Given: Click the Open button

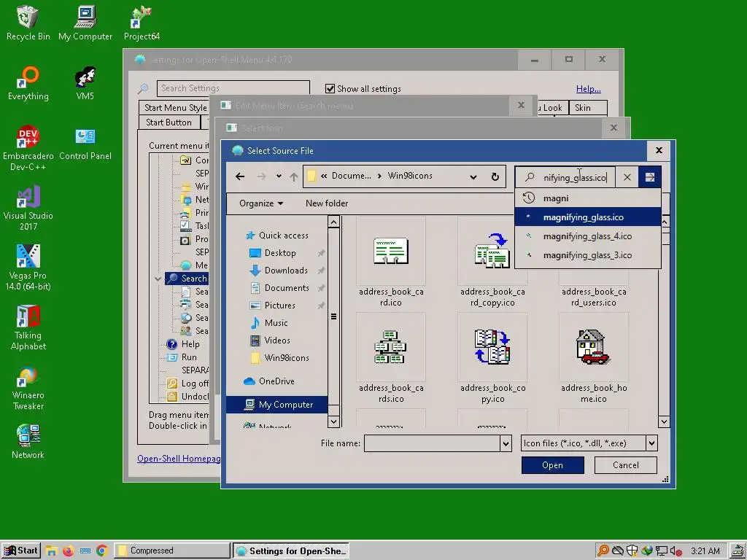Looking at the screenshot, I should click(x=553, y=465).
